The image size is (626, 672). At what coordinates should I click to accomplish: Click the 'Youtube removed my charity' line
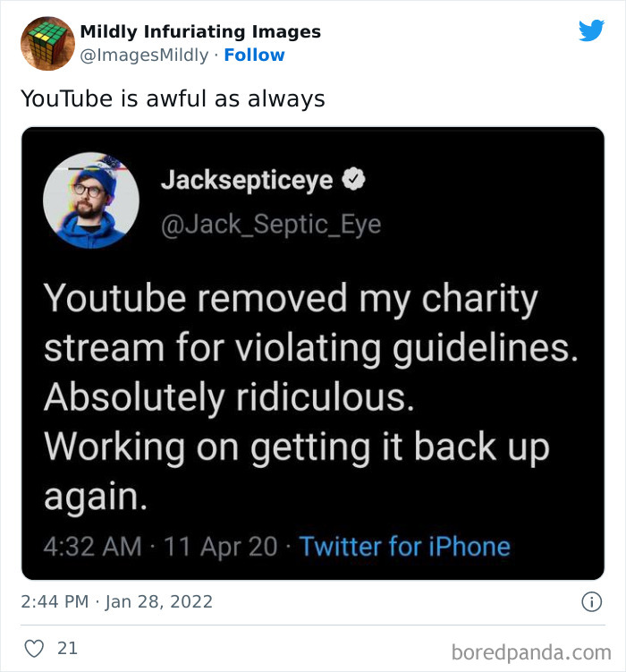click(291, 299)
